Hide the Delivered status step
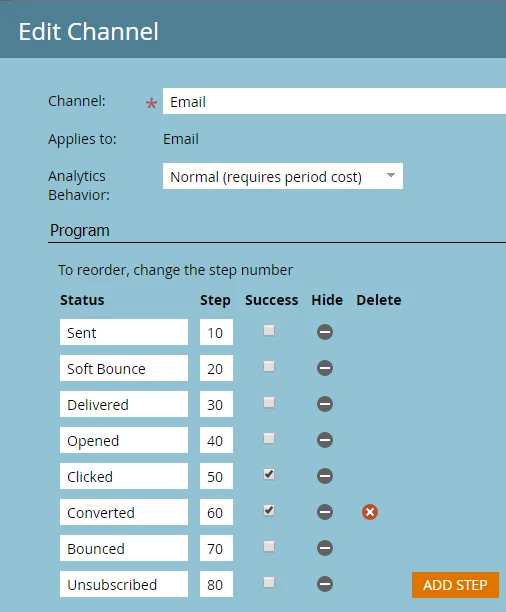The width and height of the screenshot is (506, 612). pos(324,404)
